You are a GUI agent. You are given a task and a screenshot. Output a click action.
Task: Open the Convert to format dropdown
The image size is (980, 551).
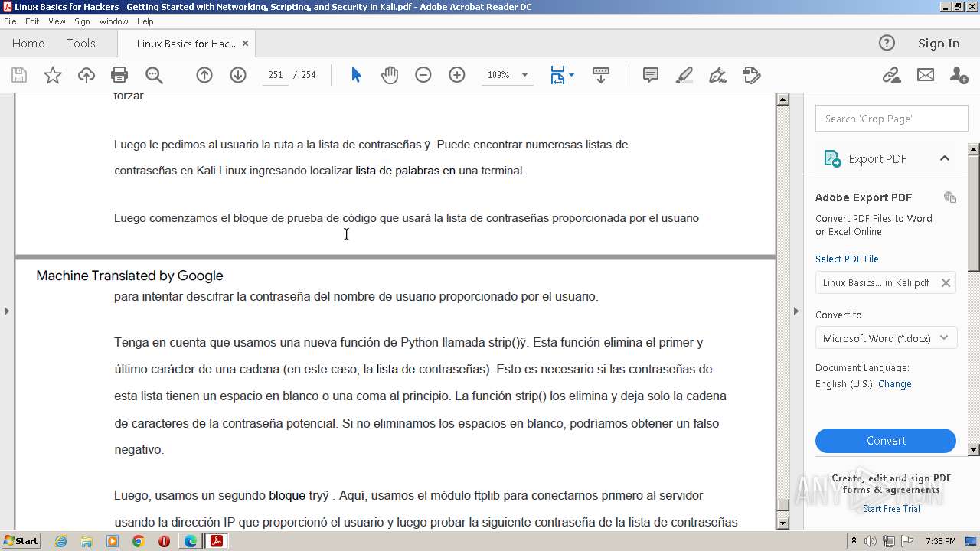click(886, 338)
